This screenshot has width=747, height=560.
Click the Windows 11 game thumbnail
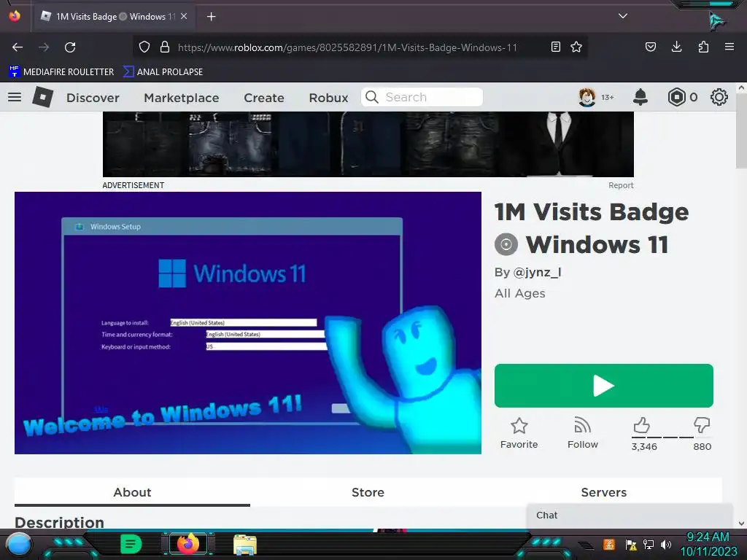coord(248,323)
